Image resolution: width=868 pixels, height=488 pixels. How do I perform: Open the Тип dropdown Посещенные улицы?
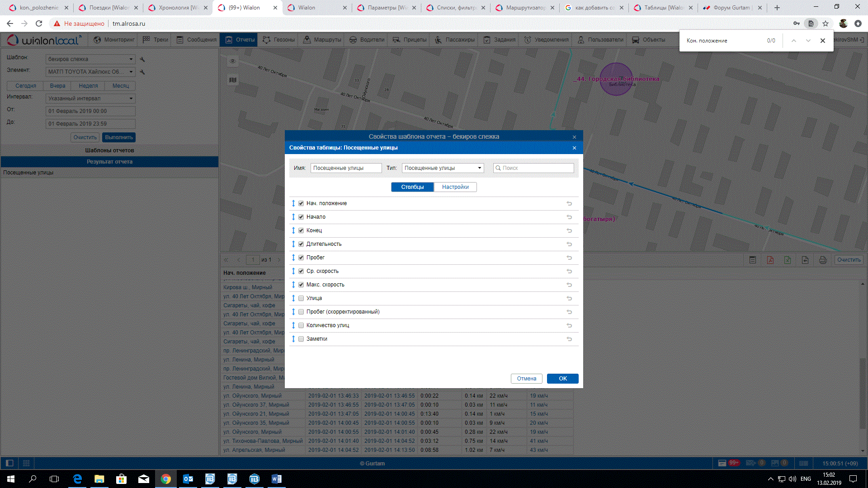[x=443, y=168]
